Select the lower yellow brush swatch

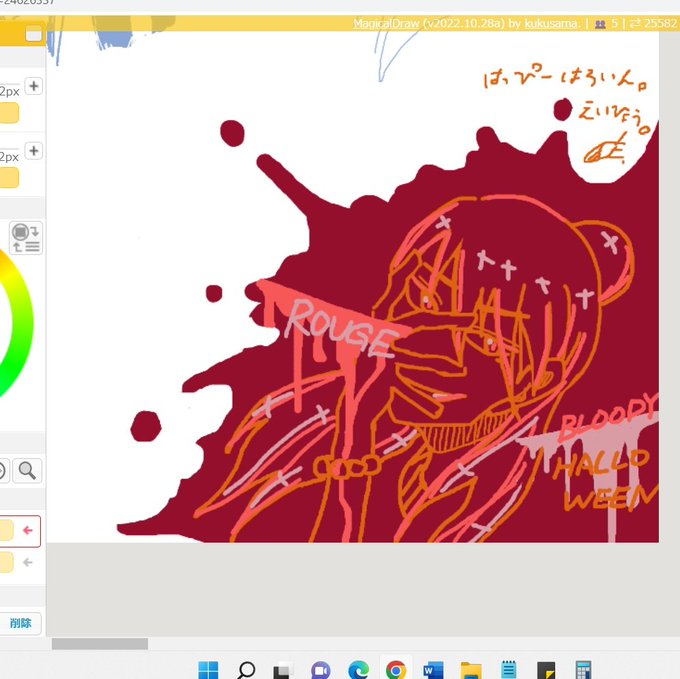tap(9, 178)
